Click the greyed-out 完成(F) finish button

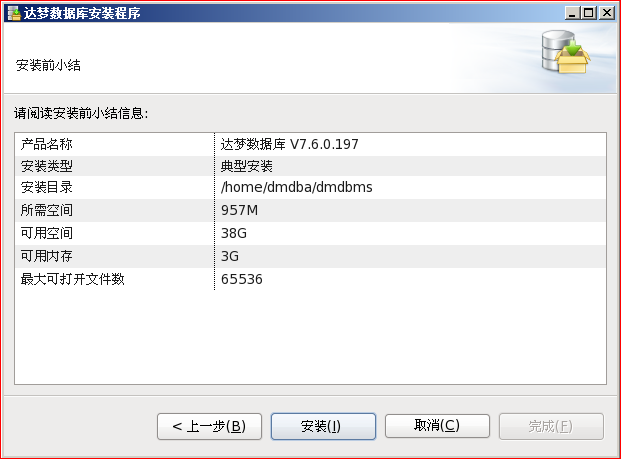[x=551, y=426]
